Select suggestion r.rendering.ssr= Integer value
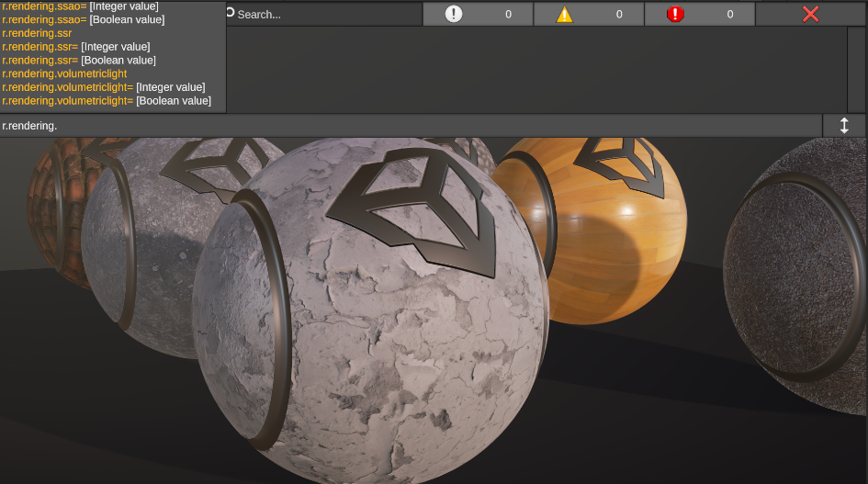868x484 pixels. (76, 47)
